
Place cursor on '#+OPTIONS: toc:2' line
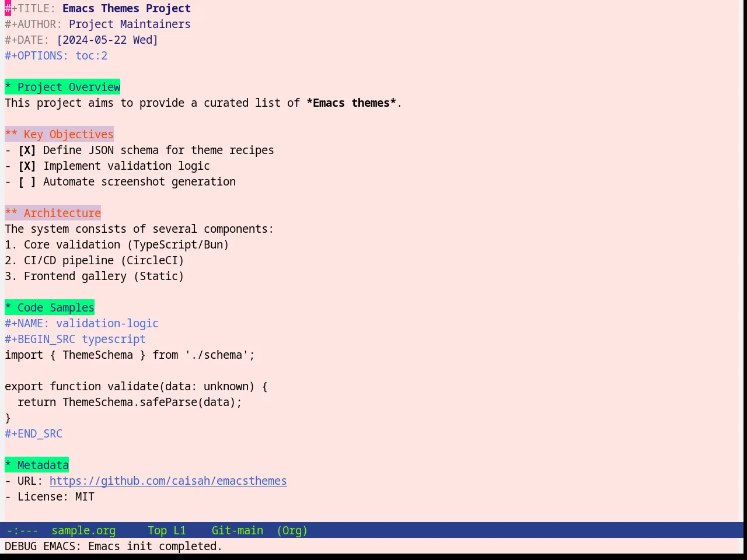(56, 55)
